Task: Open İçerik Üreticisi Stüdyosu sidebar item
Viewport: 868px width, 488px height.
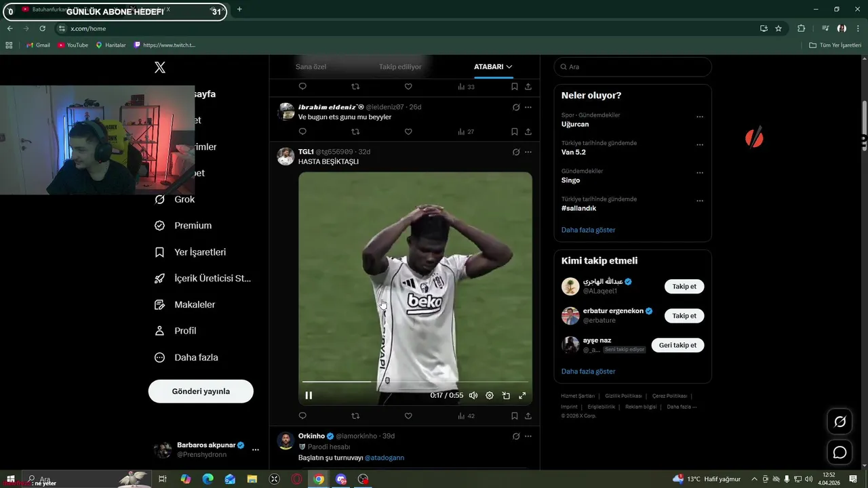Action: 203,279
